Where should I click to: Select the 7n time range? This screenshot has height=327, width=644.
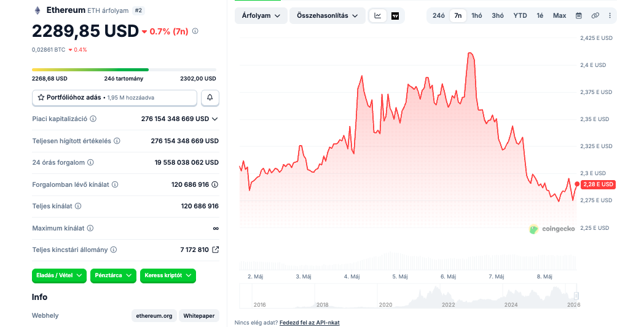[458, 15]
